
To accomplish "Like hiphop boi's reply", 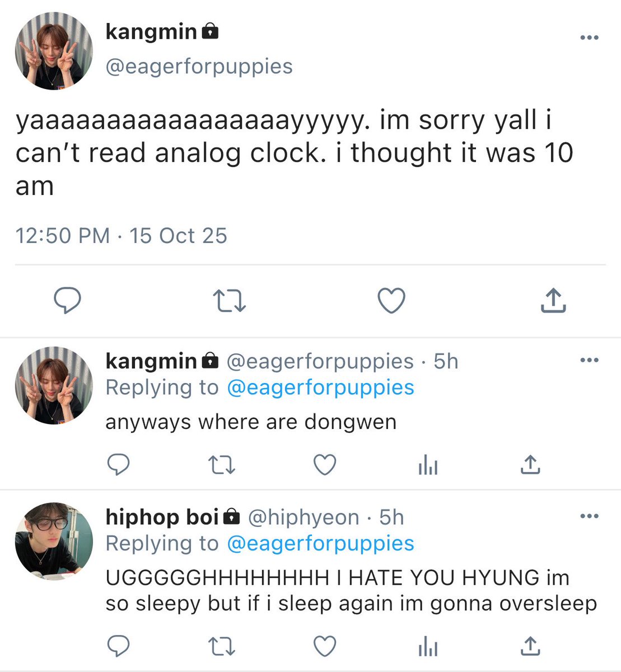I will (325, 646).
